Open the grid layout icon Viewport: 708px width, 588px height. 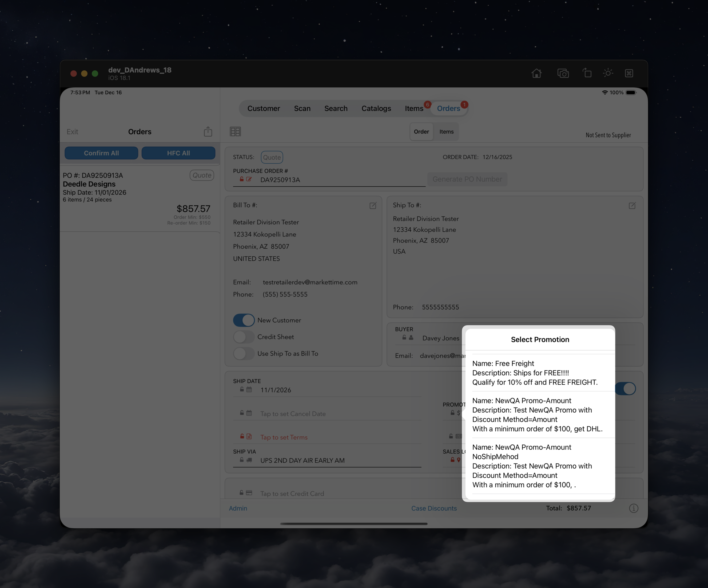pos(235,132)
